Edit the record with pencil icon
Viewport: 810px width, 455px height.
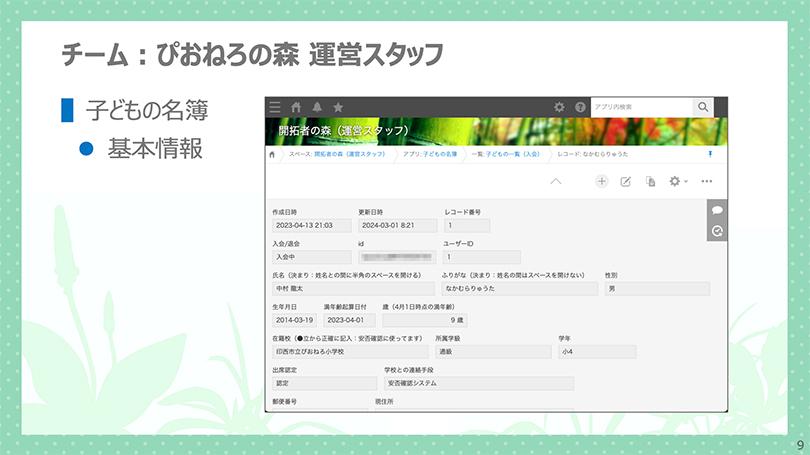point(626,181)
